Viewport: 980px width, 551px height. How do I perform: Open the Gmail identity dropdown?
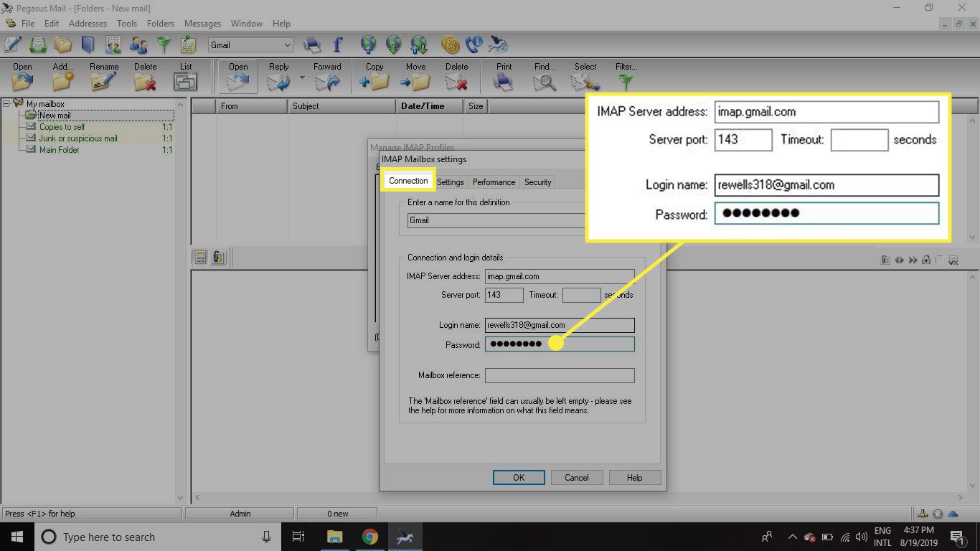251,45
